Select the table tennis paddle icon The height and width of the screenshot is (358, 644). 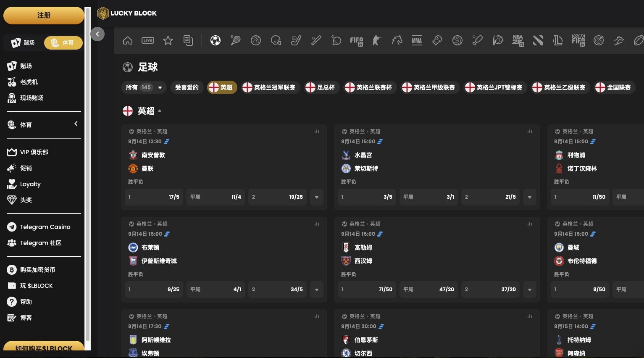tap(336, 40)
